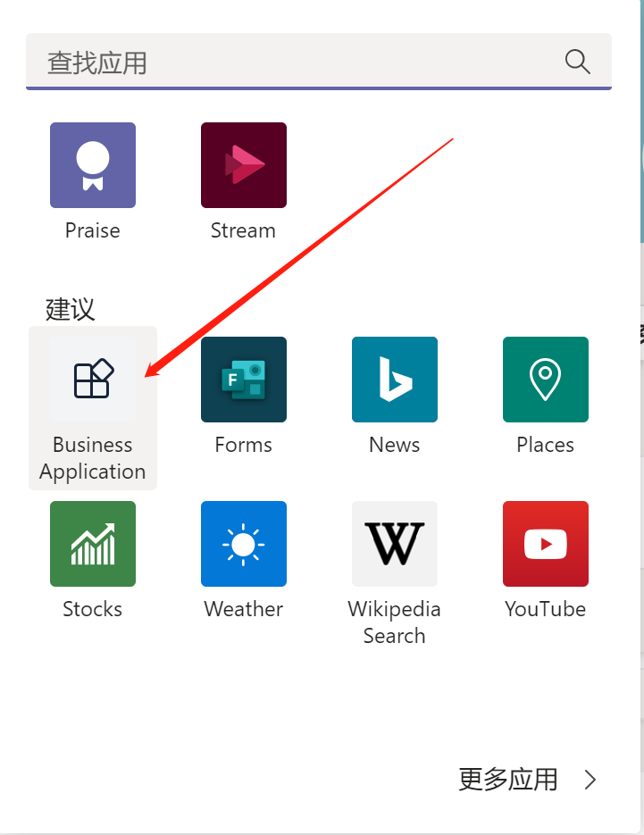Launch the News Bing icon

[395, 380]
